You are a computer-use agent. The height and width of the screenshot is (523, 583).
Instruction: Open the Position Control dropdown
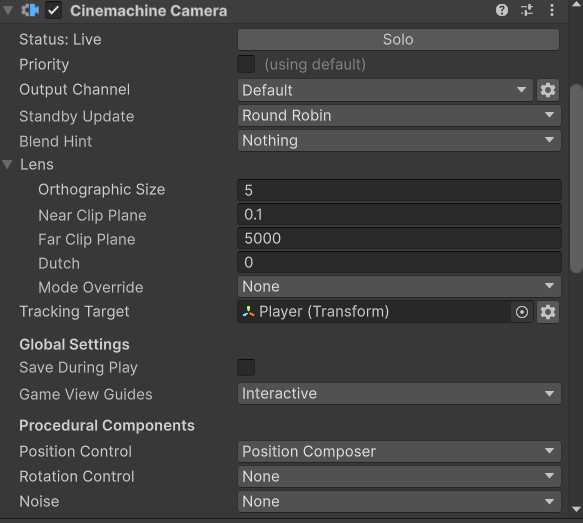click(399, 452)
